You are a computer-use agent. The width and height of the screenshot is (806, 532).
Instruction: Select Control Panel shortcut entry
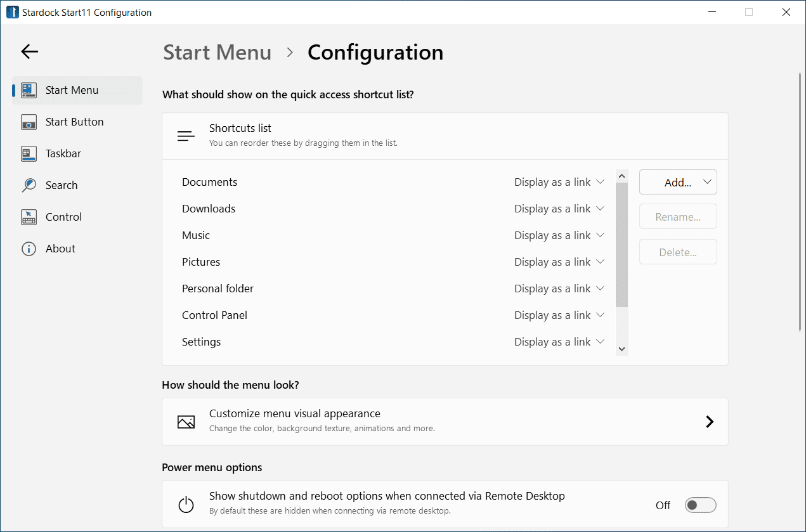point(214,315)
